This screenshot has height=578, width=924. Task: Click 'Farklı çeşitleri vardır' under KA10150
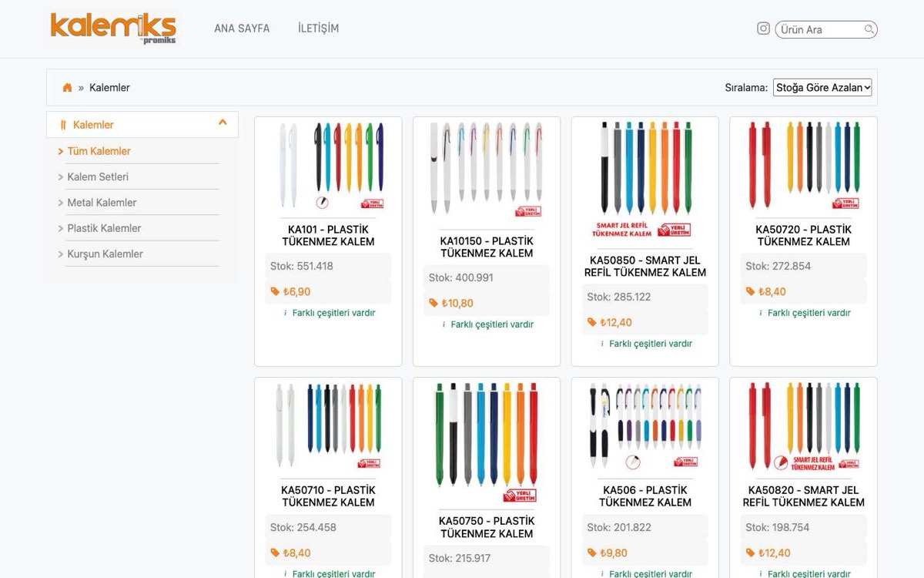point(492,324)
